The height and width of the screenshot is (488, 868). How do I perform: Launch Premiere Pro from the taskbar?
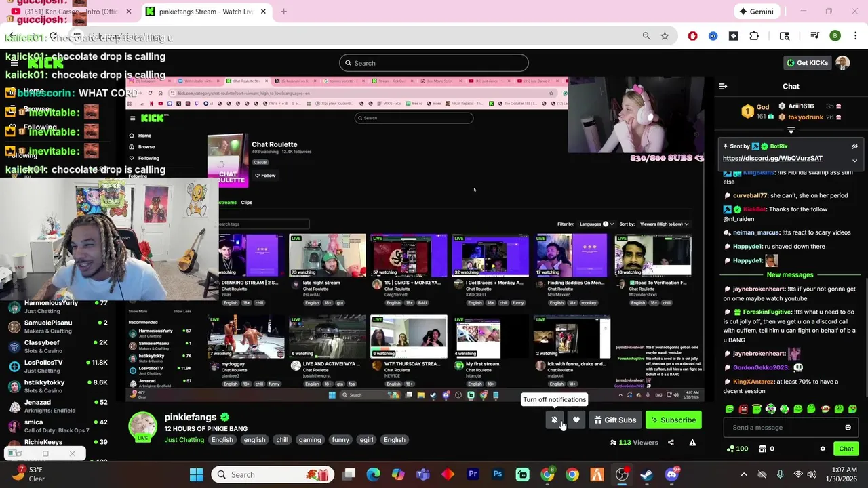tap(473, 475)
